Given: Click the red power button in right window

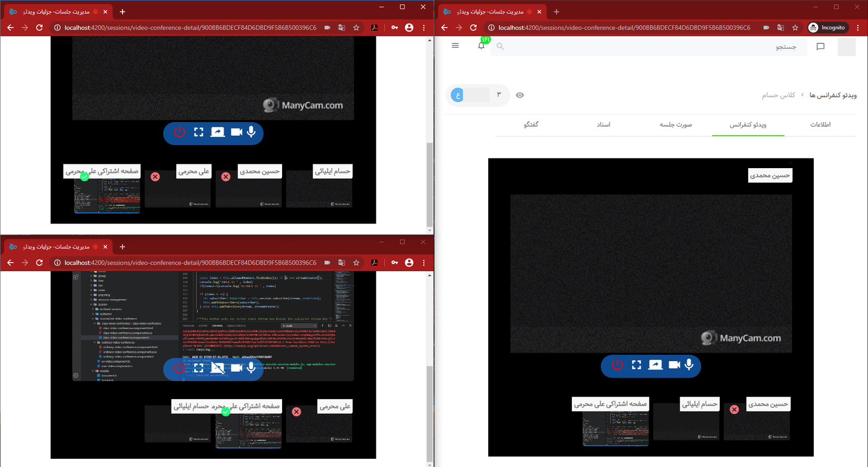Looking at the screenshot, I should (x=617, y=365).
